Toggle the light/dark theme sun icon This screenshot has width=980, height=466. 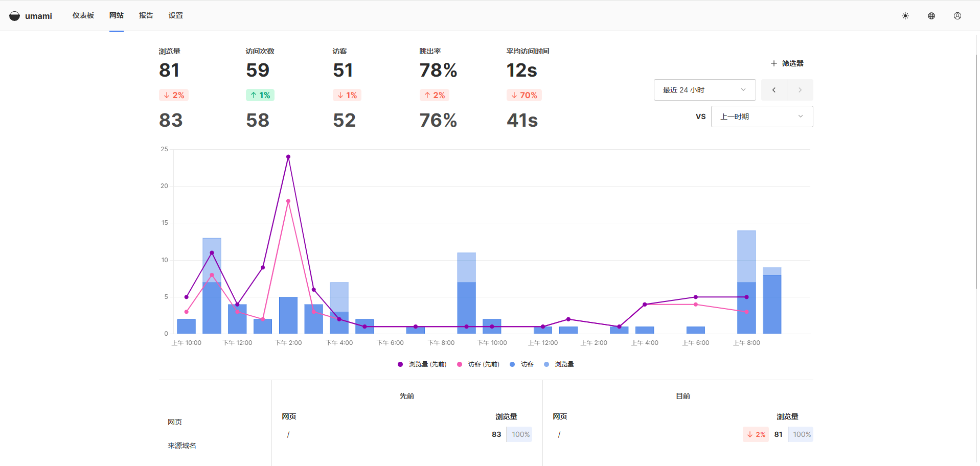click(905, 16)
